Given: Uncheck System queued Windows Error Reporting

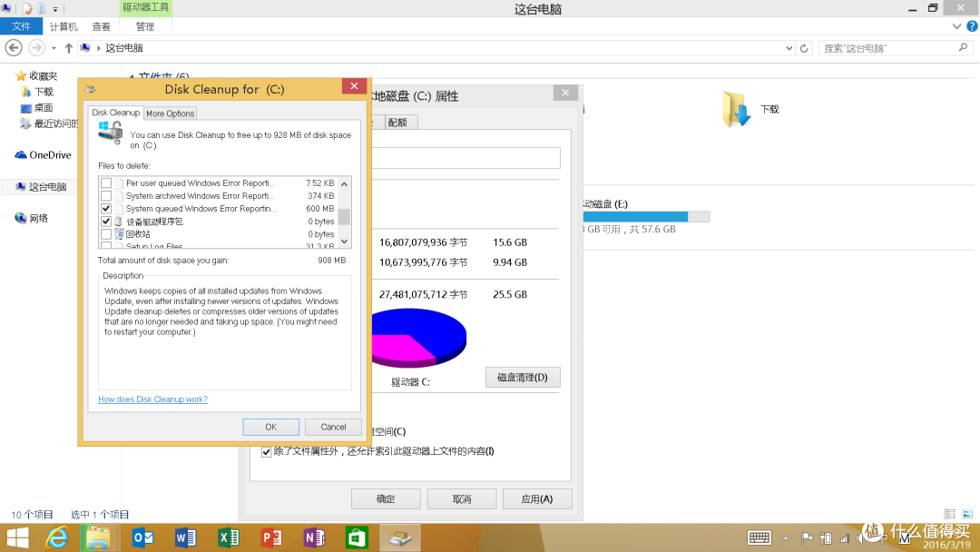Looking at the screenshot, I should pos(106,208).
